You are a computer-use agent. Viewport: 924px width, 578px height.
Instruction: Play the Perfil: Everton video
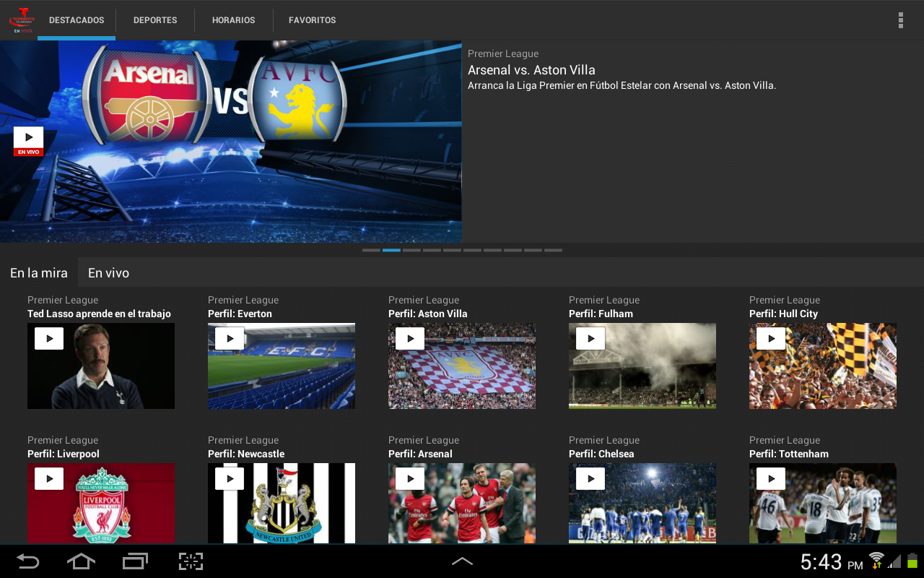tap(230, 338)
